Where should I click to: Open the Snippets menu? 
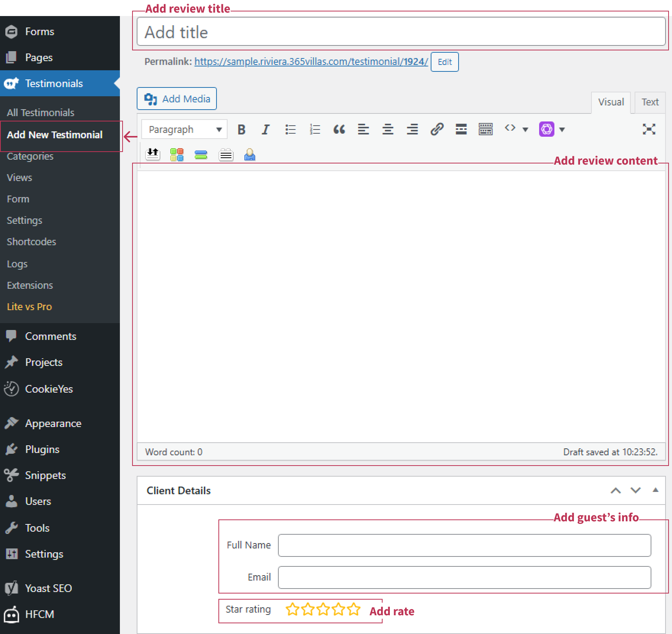tap(60, 475)
